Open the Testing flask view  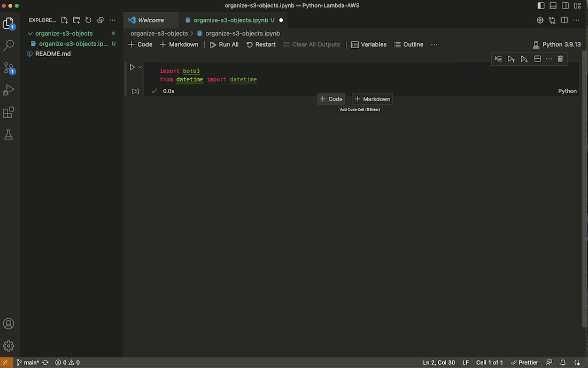pyautogui.click(x=9, y=135)
